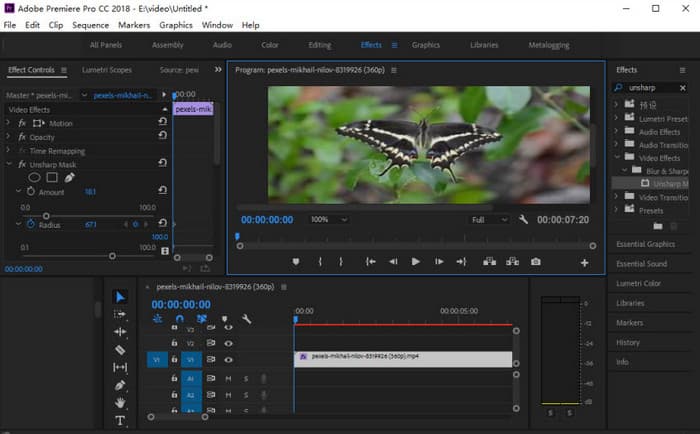This screenshot has width=700, height=434.
Task: Mark Out point in Program monitor
Action: click(x=341, y=262)
